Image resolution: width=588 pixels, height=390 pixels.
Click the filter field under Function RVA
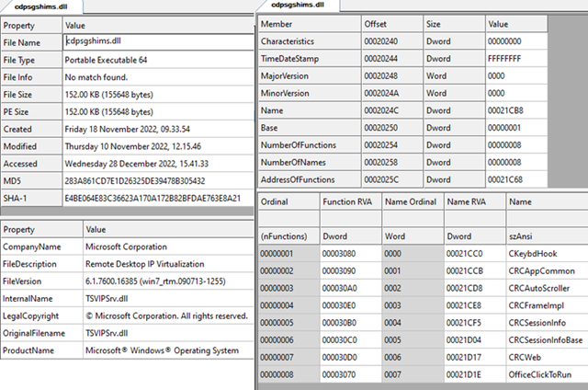point(350,219)
